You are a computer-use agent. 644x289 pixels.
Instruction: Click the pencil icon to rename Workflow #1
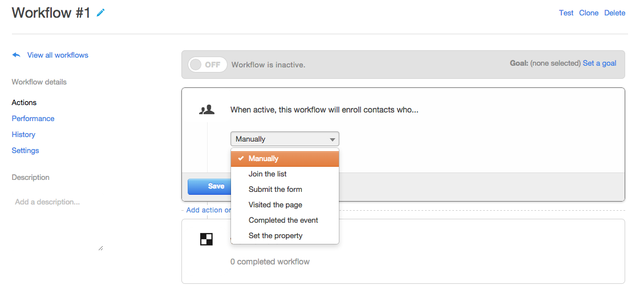tap(100, 13)
